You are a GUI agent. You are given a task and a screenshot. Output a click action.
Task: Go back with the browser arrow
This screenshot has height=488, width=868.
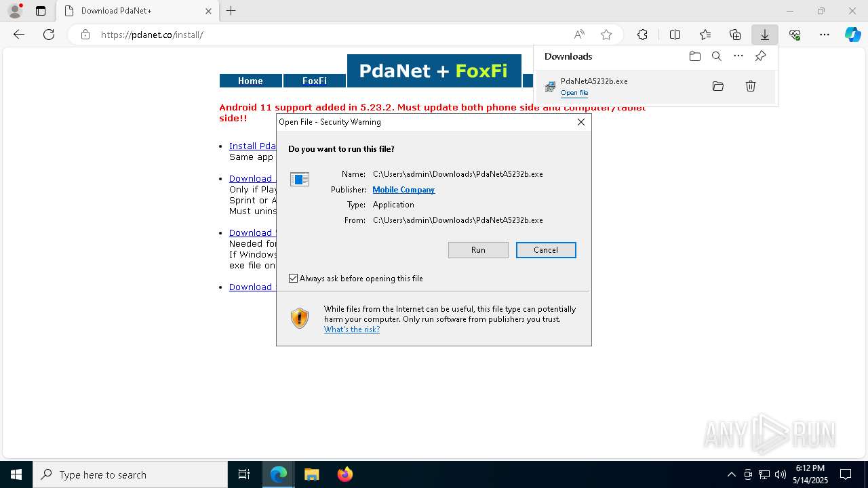(19, 35)
